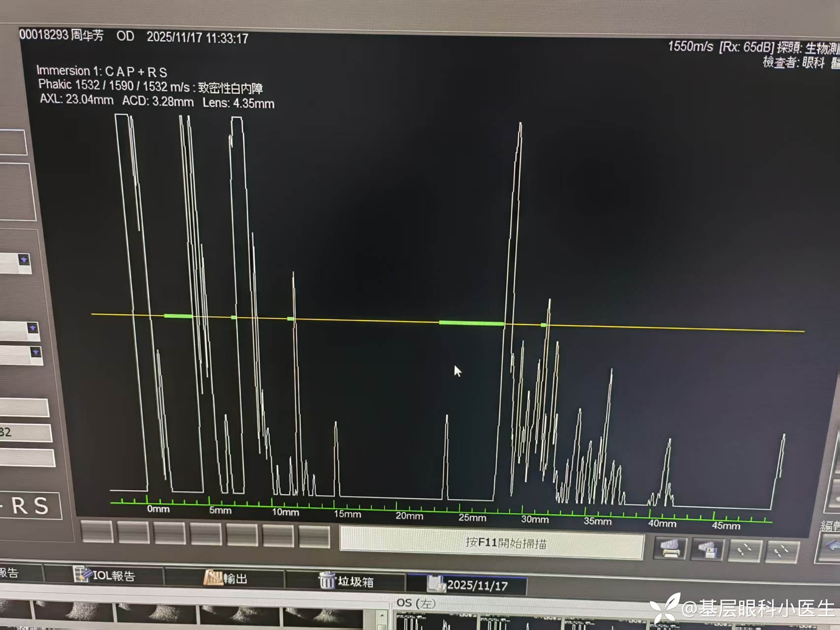Click the IOL報告 document icon

point(81,574)
